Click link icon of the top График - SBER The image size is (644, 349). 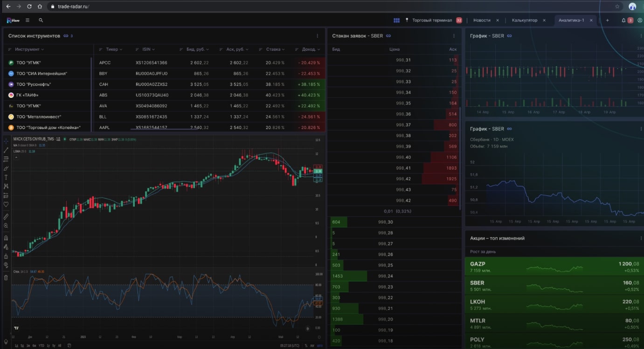(x=509, y=36)
